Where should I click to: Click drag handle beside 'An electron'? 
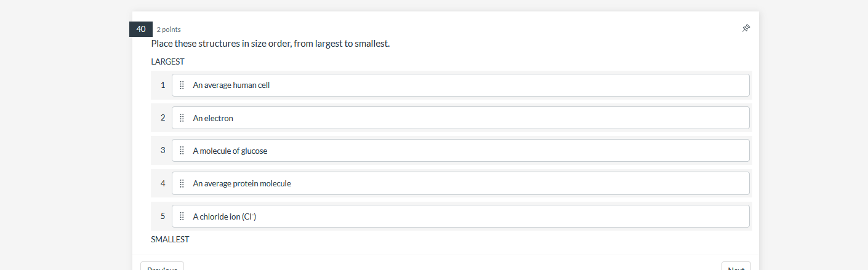tap(182, 118)
